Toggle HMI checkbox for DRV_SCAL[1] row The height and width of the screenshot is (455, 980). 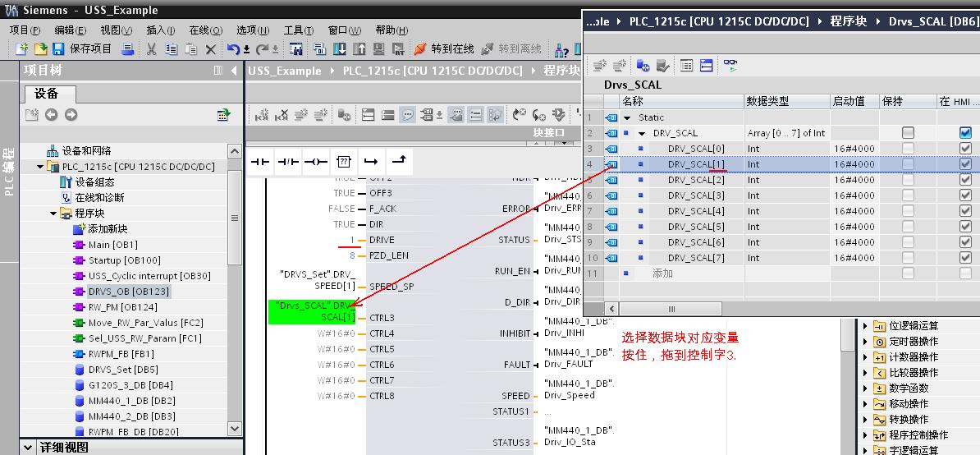(965, 163)
